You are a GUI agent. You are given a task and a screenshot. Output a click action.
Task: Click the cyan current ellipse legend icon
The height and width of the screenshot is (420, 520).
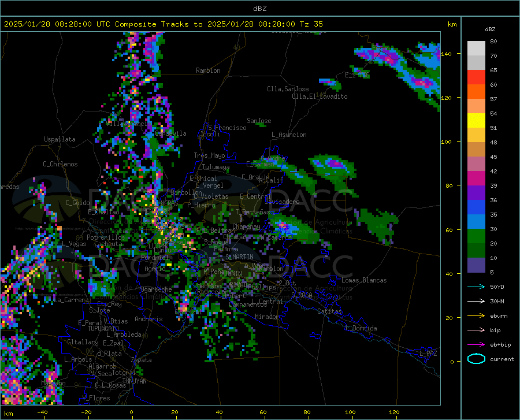coord(476,359)
